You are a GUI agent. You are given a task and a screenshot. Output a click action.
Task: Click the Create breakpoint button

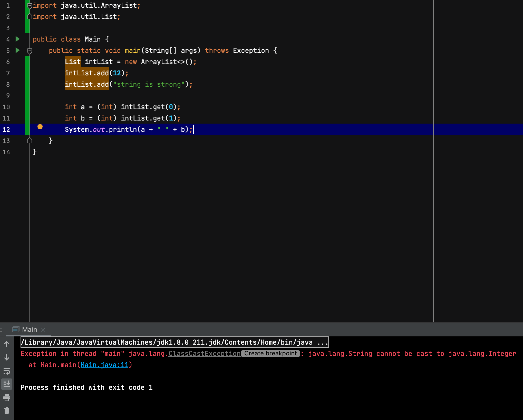point(270,353)
